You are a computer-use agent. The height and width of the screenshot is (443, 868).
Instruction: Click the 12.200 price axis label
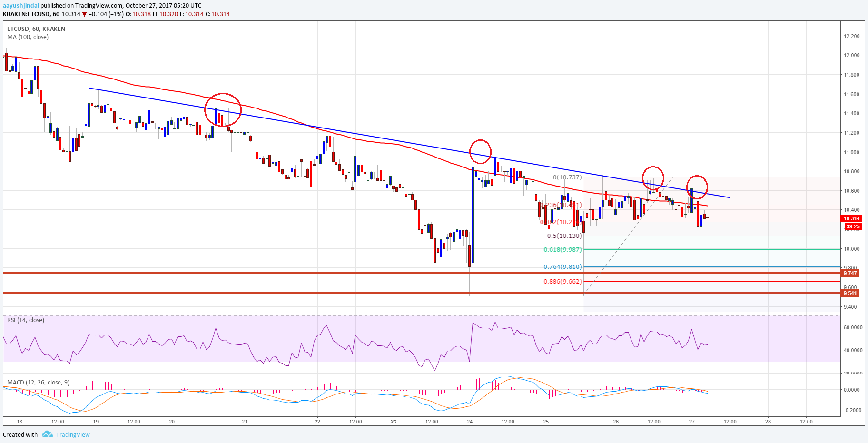tap(851, 36)
